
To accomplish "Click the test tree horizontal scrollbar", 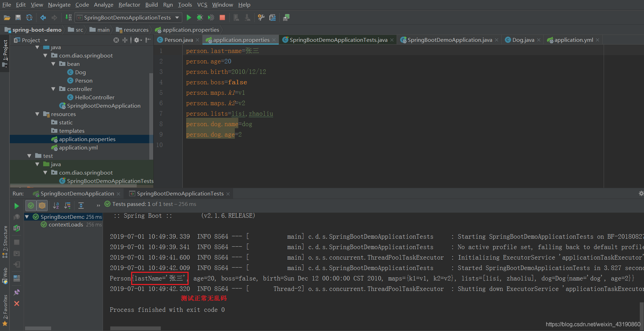I will 38,328.
